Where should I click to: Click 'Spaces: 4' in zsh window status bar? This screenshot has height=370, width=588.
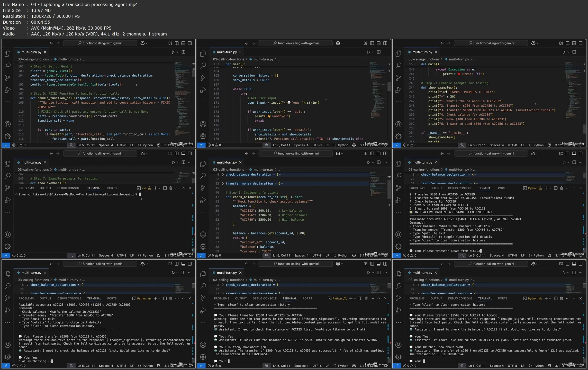106,255
